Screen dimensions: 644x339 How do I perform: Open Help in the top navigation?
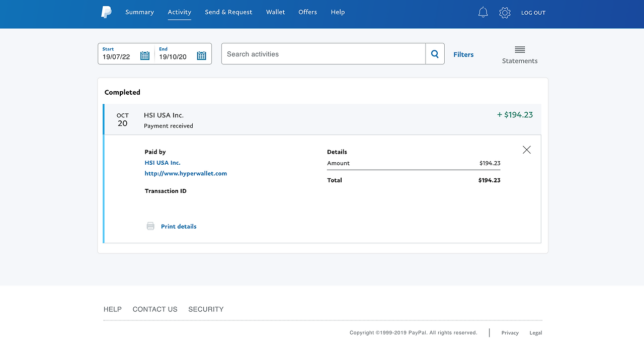[x=338, y=12]
